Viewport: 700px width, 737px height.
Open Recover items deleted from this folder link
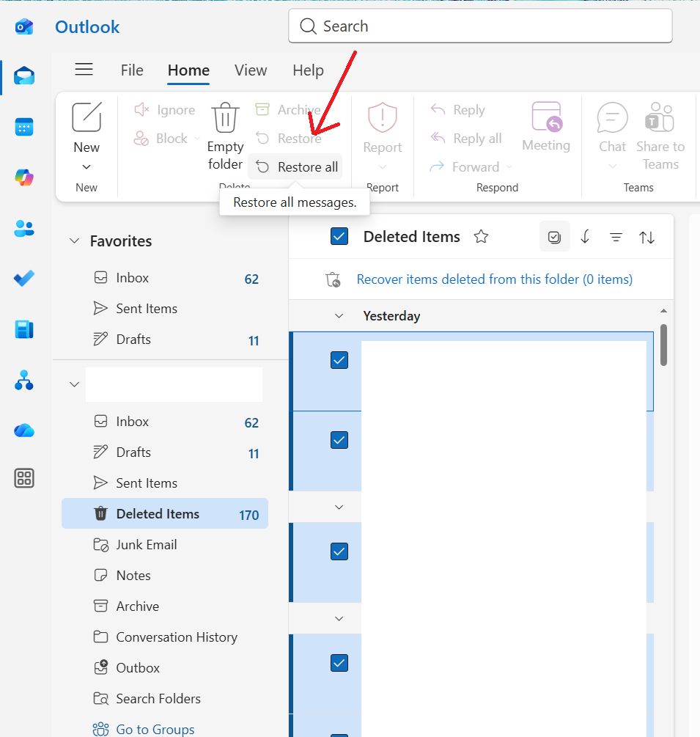coord(495,279)
